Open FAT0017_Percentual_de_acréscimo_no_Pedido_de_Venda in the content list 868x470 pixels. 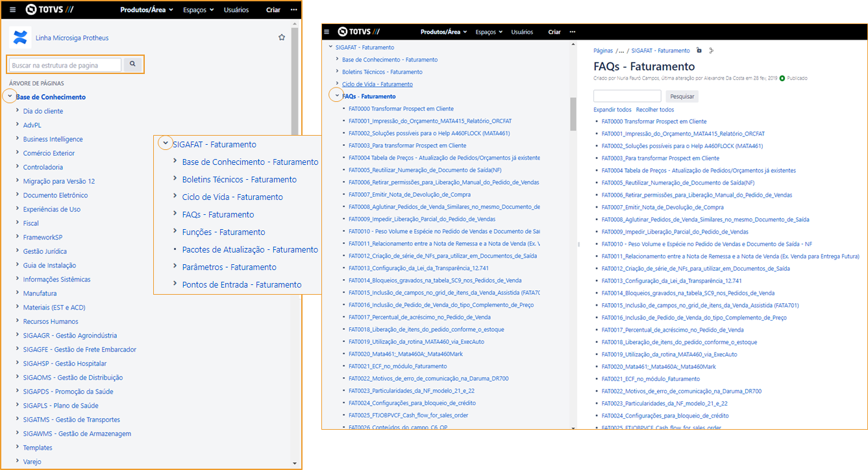673,330
